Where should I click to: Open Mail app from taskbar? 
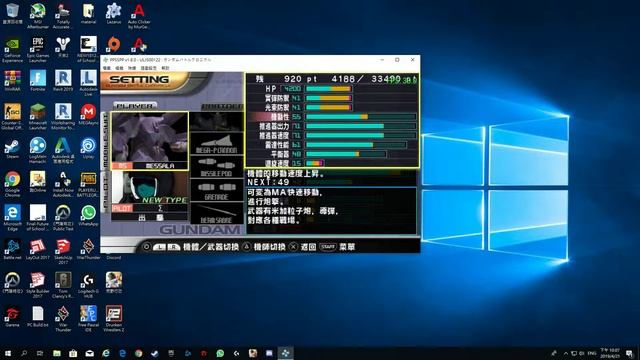pos(89,353)
